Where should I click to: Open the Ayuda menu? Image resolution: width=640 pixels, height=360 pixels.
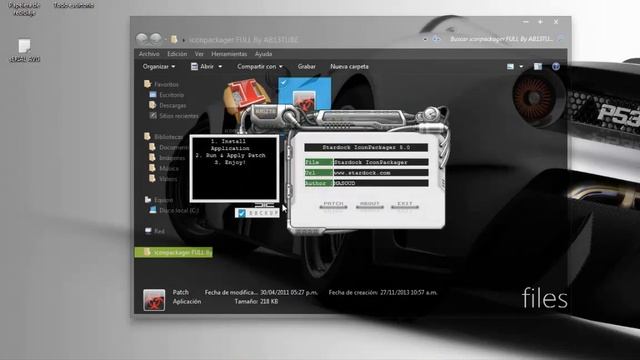coord(263,54)
